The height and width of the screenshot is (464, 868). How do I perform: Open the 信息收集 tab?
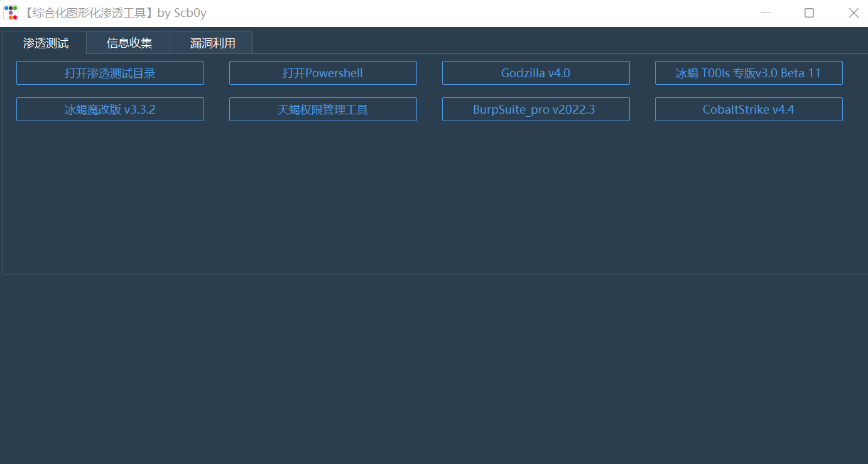point(129,43)
